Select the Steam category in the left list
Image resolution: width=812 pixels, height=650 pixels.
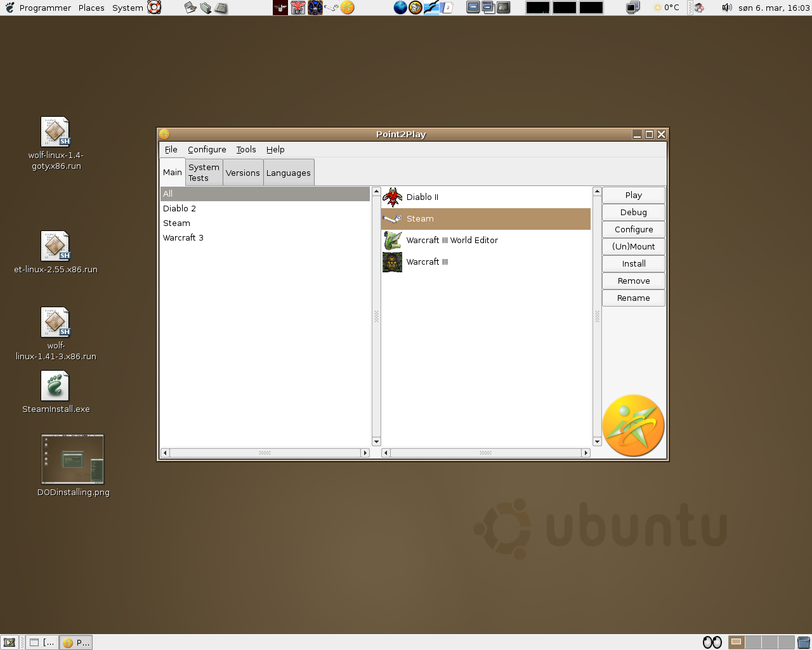(x=265, y=223)
